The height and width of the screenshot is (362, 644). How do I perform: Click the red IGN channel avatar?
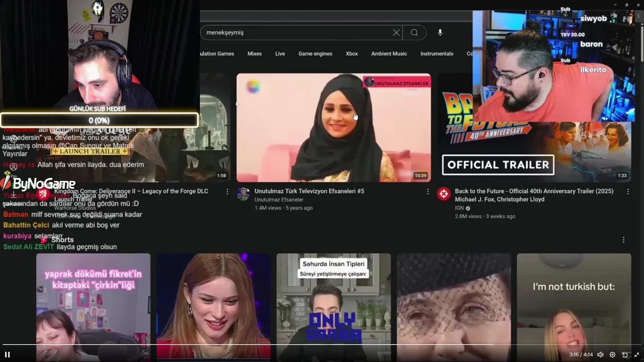444,194
